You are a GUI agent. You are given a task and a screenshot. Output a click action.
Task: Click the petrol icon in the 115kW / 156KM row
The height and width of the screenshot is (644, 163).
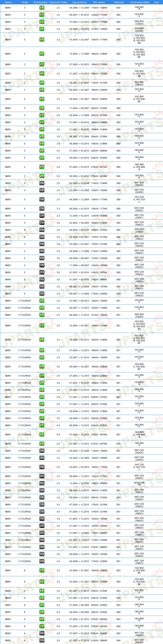pyautogui.click(x=42, y=8)
